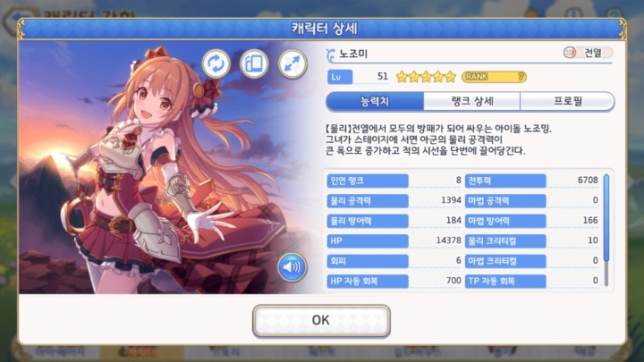Click the stats list vertical scrollbar

click(606, 230)
